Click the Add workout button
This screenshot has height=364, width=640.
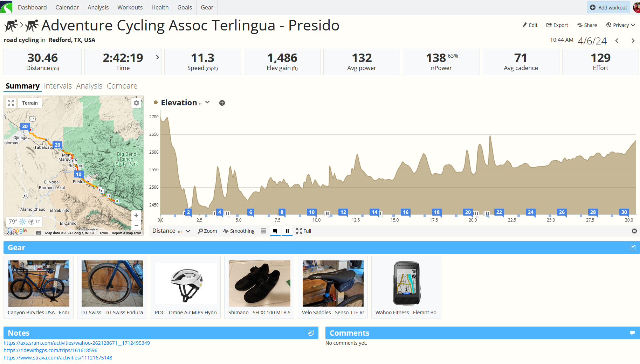tap(608, 7)
